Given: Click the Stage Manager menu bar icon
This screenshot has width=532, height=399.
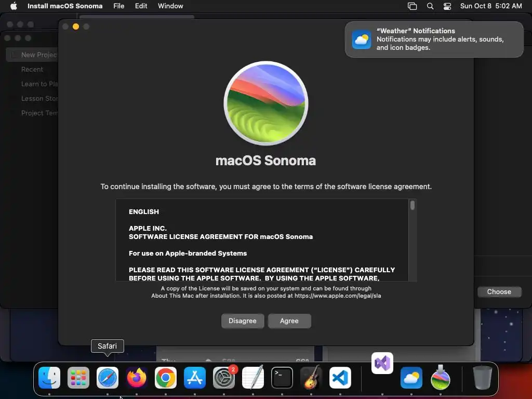Looking at the screenshot, I should (x=412, y=6).
